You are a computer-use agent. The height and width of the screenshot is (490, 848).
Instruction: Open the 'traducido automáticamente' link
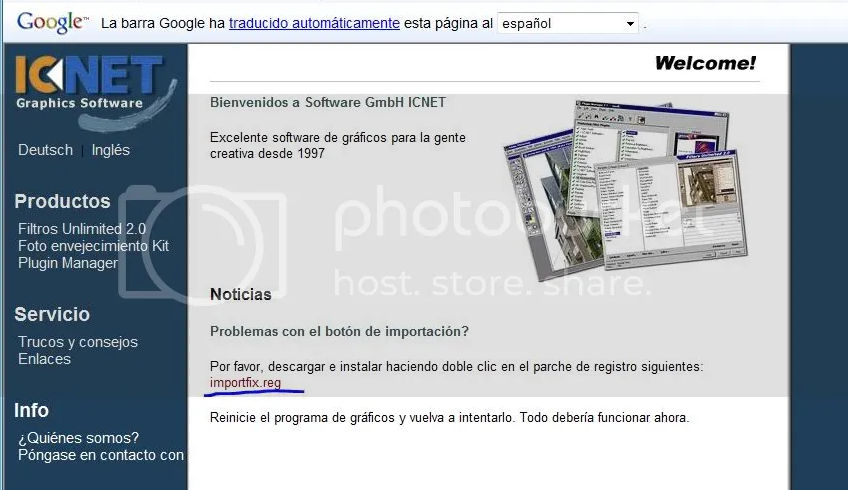click(314, 23)
